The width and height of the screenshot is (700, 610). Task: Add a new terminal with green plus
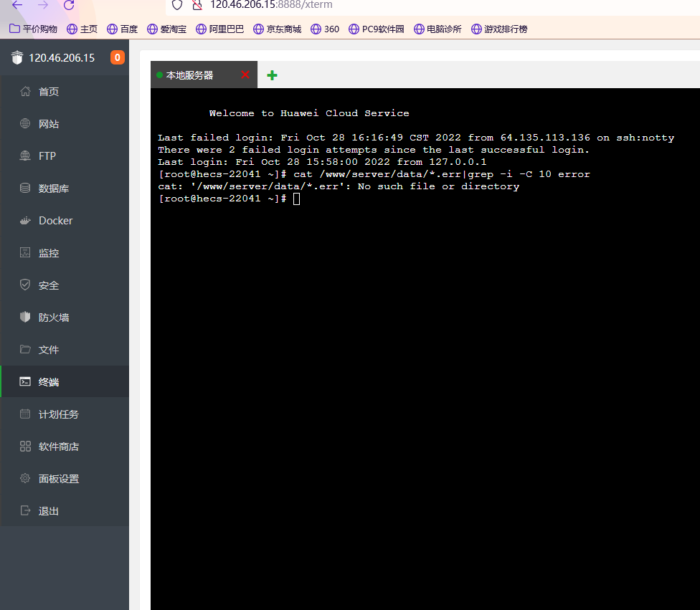[272, 75]
